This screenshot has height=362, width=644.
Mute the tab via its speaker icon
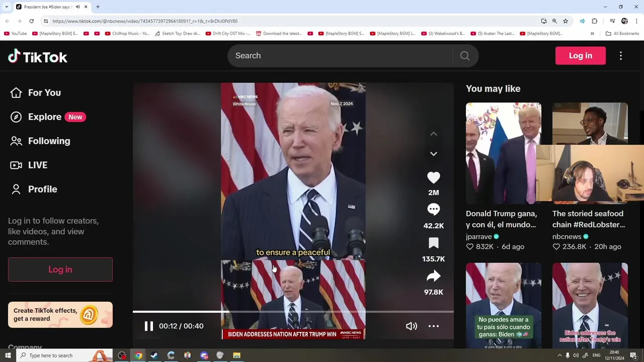[77, 7]
